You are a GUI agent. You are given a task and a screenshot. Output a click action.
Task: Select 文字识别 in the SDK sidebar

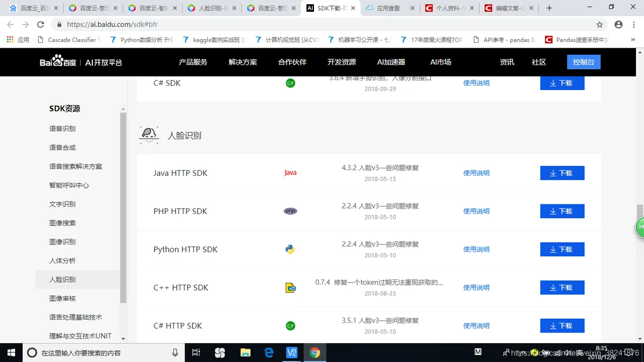pos(62,204)
